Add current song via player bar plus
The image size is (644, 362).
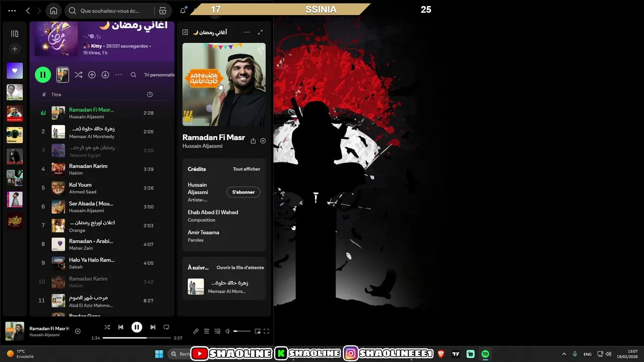pyautogui.click(x=77, y=331)
